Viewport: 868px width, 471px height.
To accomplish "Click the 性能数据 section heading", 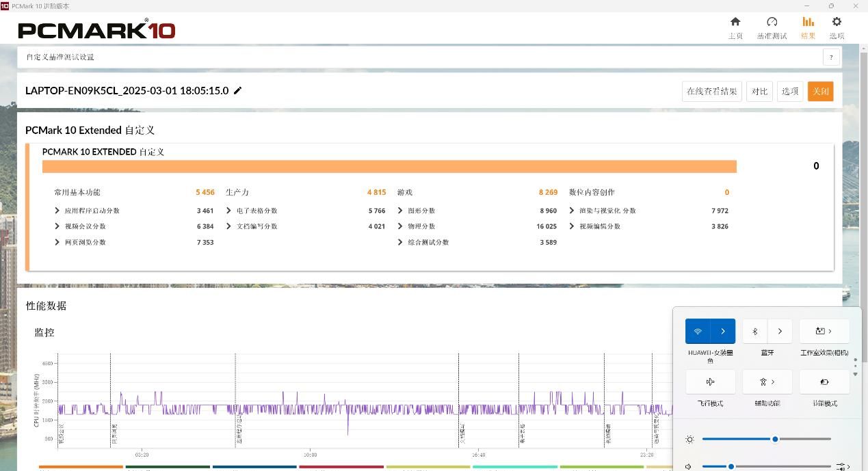I will 46,306.
